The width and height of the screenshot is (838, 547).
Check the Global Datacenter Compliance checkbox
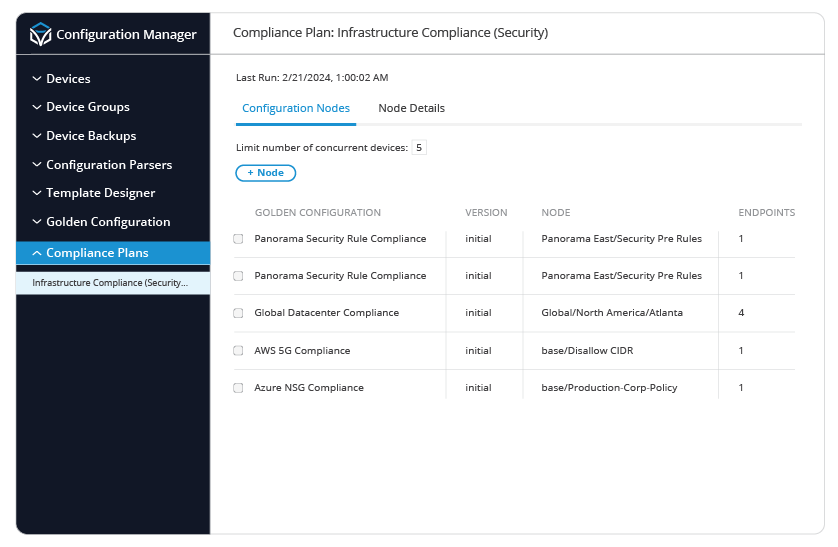point(238,313)
